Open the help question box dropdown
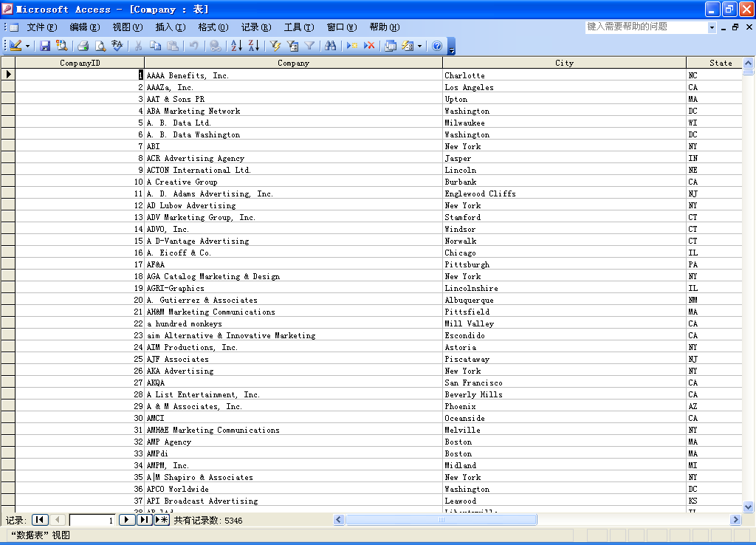The image size is (756, 545). [712, 27]
